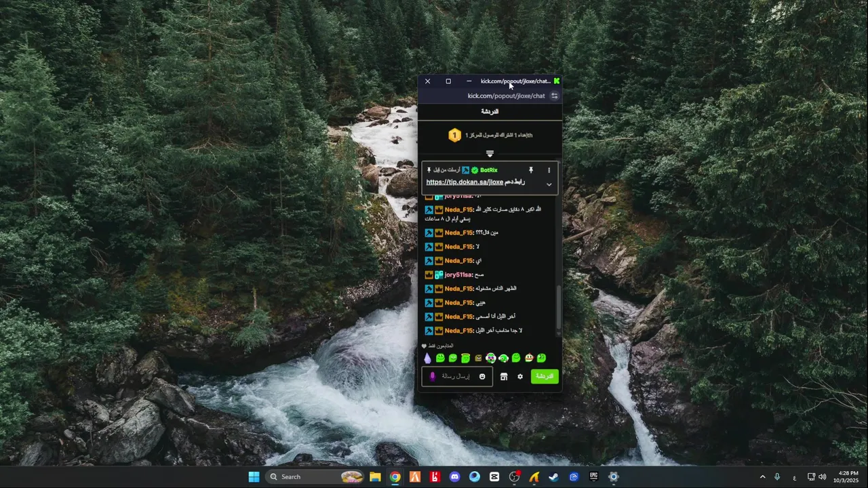Show hidden tray icons chevron
The image size is (868, 488).
(x=762, y=477)
